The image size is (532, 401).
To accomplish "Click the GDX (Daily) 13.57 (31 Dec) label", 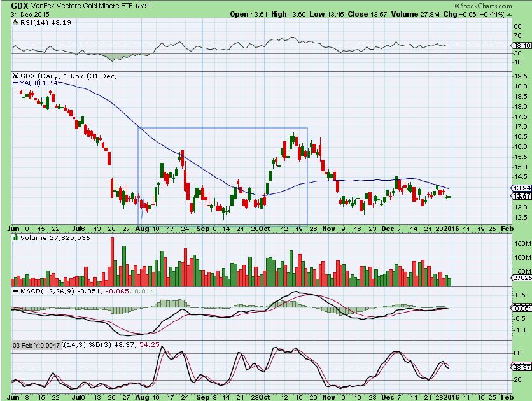I will tap(69, 76).
